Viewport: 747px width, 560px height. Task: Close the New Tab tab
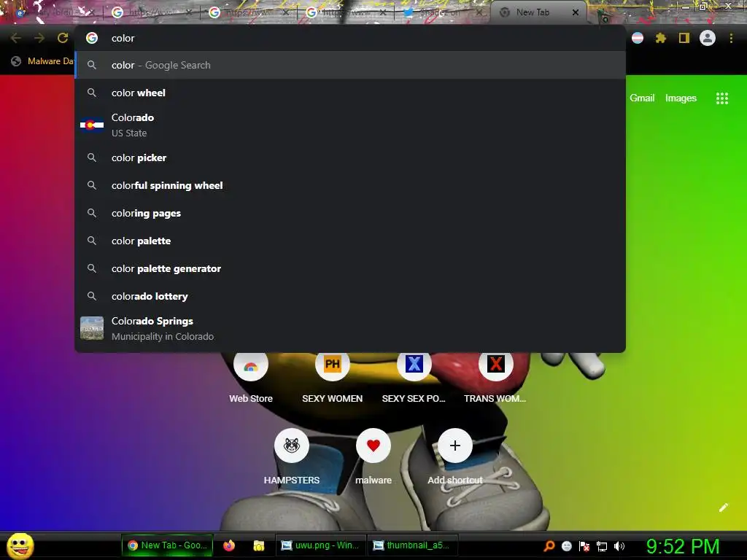(x=576, y=12)
